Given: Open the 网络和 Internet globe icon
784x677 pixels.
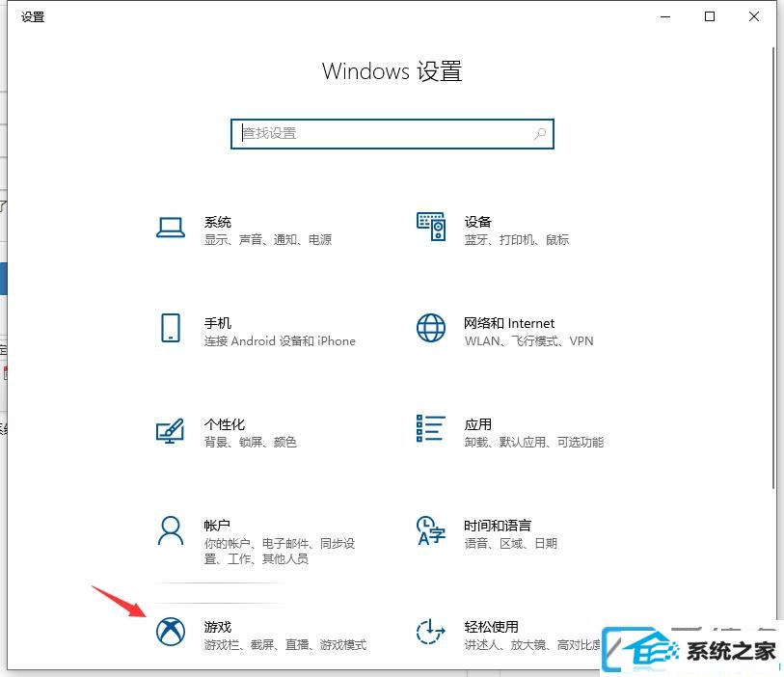Looking at the screenshot, I should click(431, 328).
